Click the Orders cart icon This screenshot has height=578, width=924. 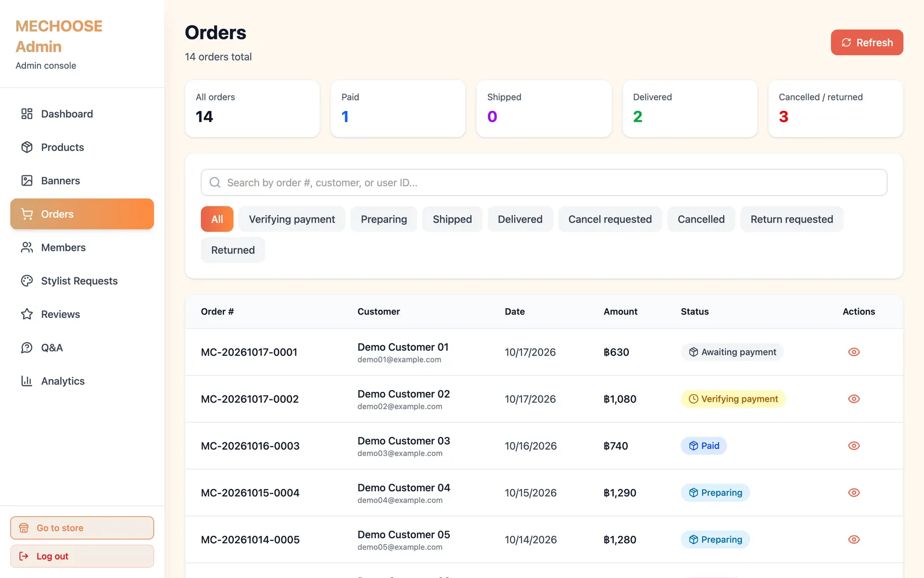click(x=27, y=214)
